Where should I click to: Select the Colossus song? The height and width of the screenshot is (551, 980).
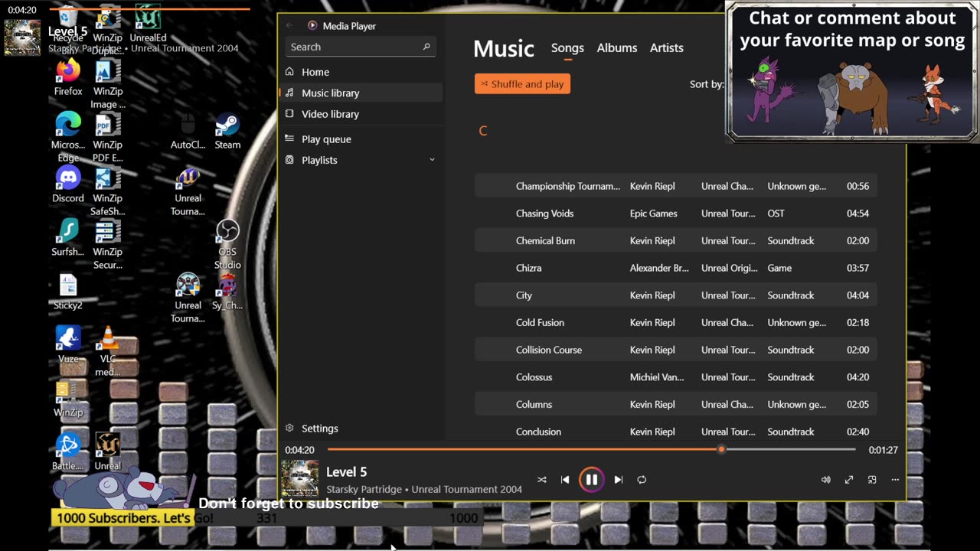pos(675,377)
